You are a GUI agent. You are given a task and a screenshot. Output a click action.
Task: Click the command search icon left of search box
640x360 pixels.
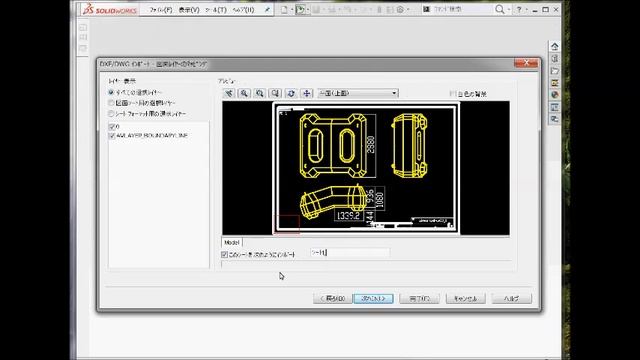[x=426, y=9]
